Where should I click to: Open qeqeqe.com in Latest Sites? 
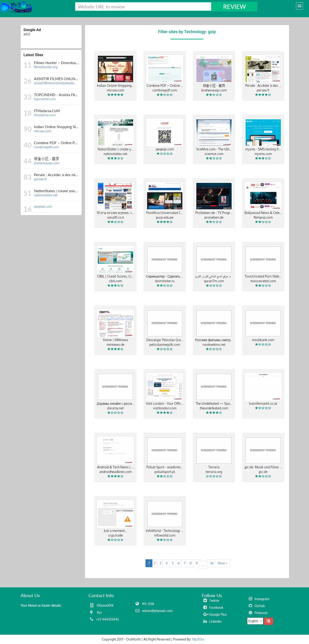tap(43, 207)
